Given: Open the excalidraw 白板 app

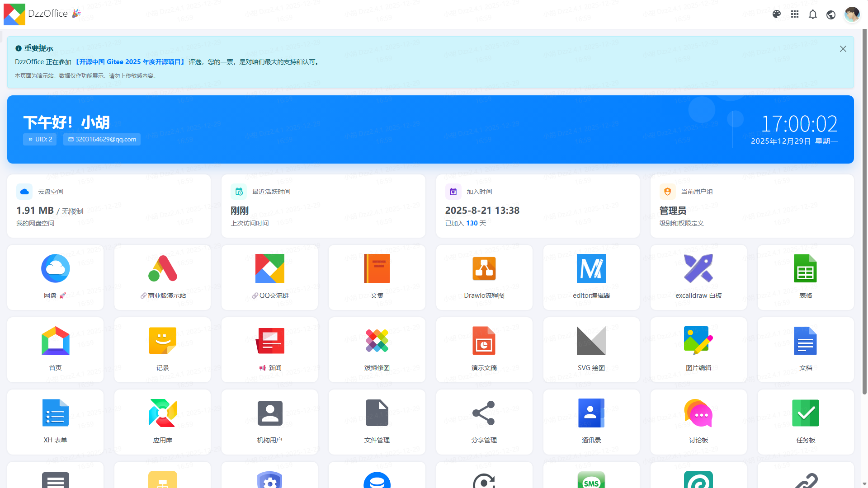Looking at the screenshot, I should click(x=698, y=277).
